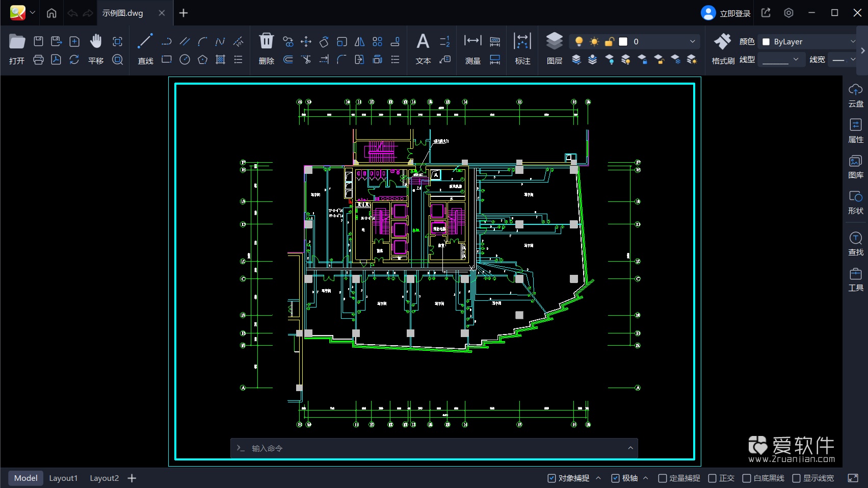Open the 云盘 cloud drive panel

click(855, 95)
